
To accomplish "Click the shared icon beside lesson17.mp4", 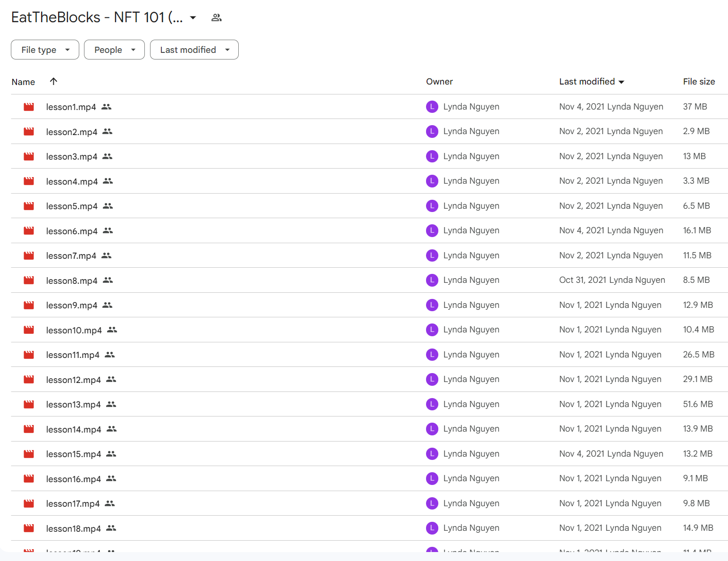I will click(x=109, y=503).
